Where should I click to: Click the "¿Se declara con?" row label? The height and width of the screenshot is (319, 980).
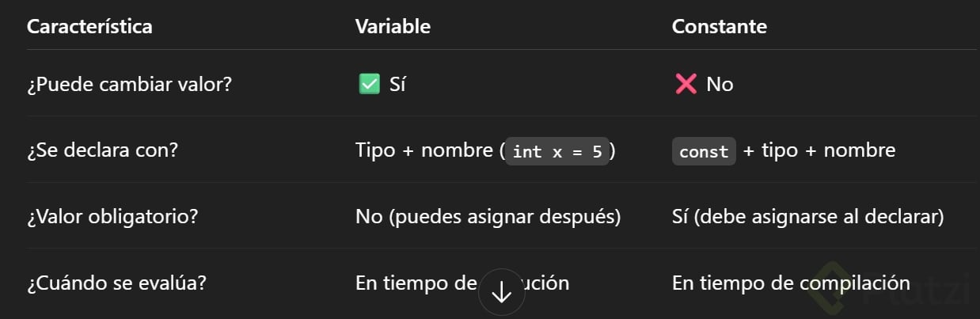(x=102, y=150)
